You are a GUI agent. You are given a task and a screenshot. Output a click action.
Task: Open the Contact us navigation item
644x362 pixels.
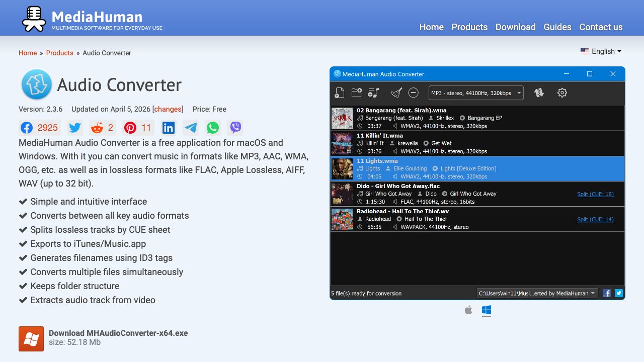[x=601, y=27]
